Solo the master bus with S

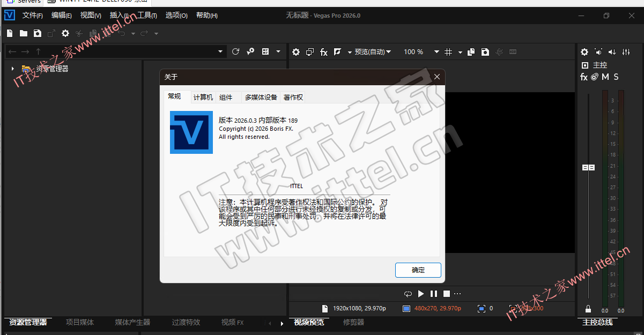616,77
